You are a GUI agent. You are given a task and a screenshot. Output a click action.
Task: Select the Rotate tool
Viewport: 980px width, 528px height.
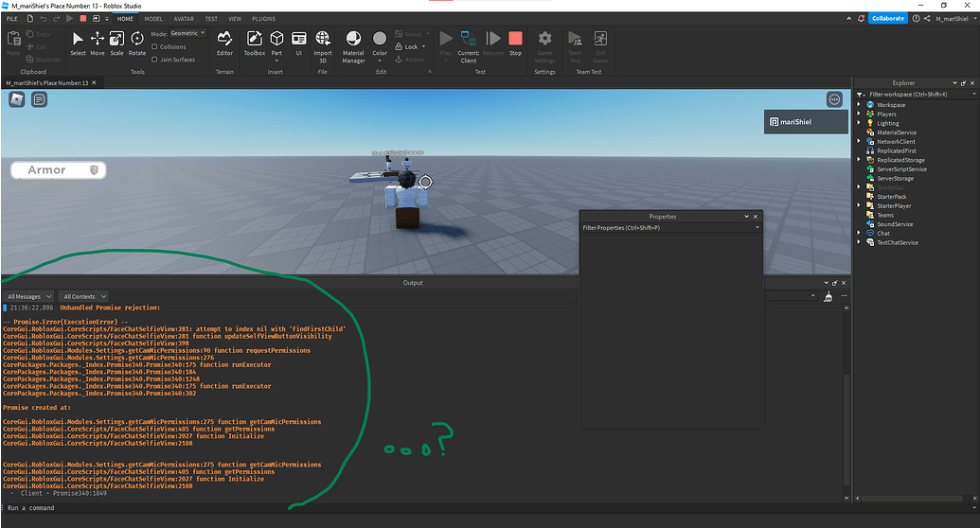137,44
